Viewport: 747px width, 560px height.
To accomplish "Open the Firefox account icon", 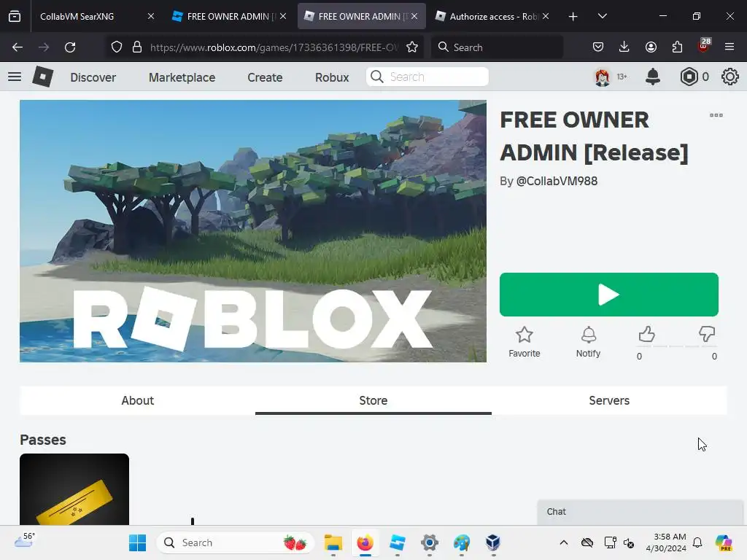I will [651, 47].
